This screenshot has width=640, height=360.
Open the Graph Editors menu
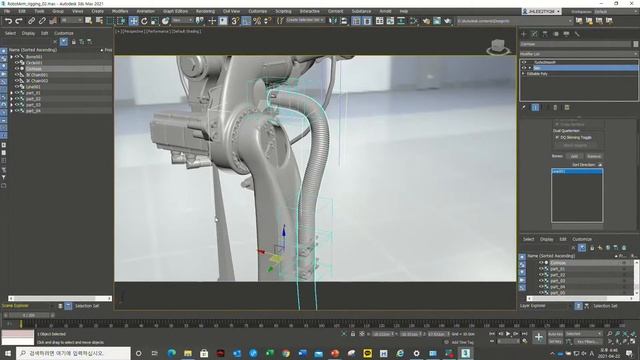click(176, 11)
